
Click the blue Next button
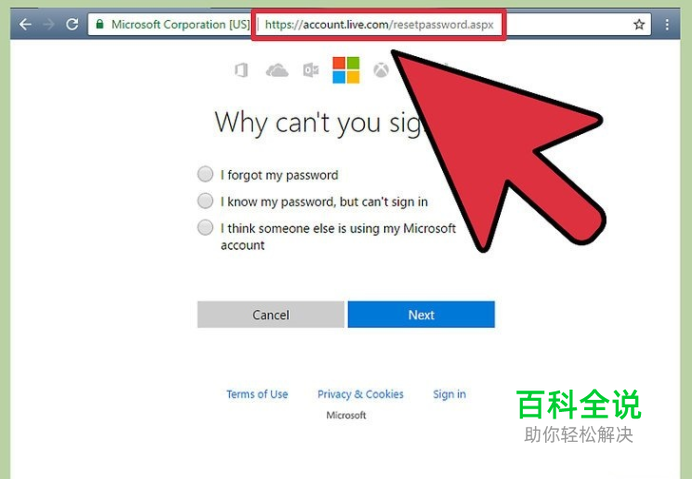click(421, 314)
